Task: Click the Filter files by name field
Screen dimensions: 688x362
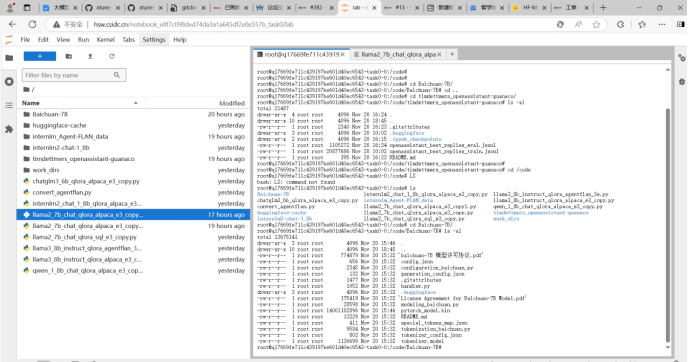Action: coord(74,75)
